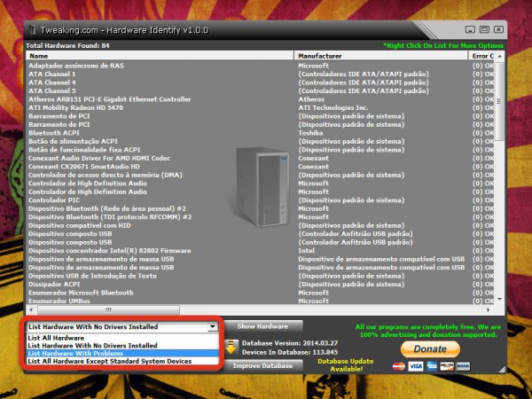Screen dimensions: 532x399
Task: Open the hardware filter dropdown arrow
Action: (213, 326)
